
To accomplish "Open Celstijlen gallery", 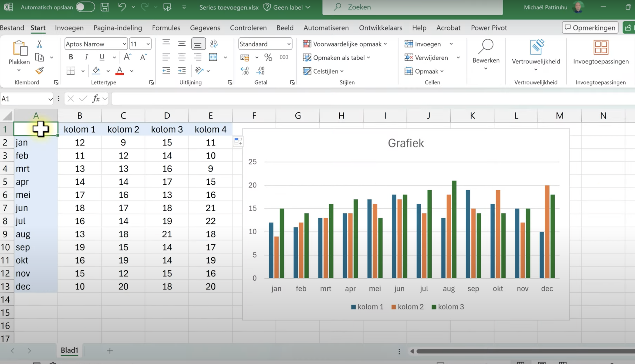I will pos(323,71).
